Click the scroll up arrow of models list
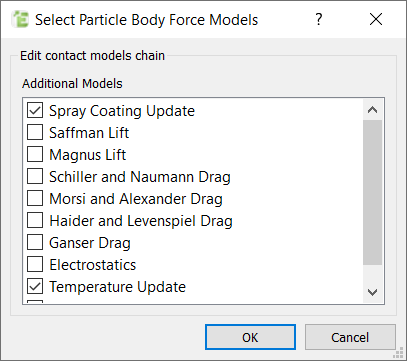 (x=372, y=110)
